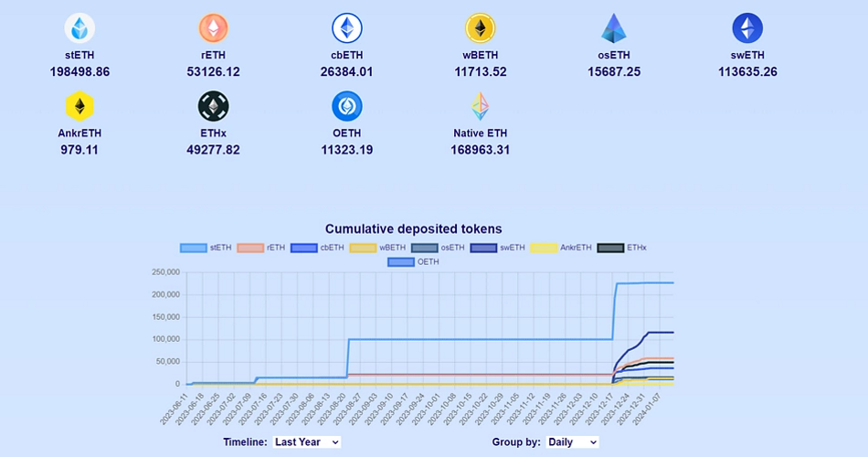Click the Native ETH name label
Screen dimensions: 868x457
coord(480,133)
